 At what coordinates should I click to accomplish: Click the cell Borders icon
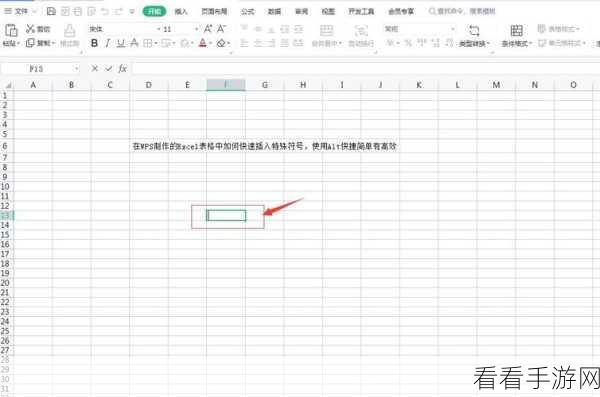click(148, 43)
